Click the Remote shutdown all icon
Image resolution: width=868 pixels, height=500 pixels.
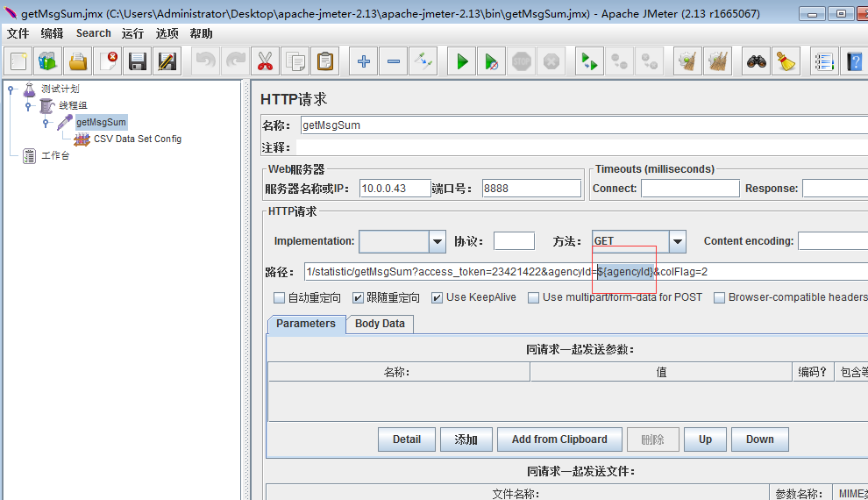point(650,61)
